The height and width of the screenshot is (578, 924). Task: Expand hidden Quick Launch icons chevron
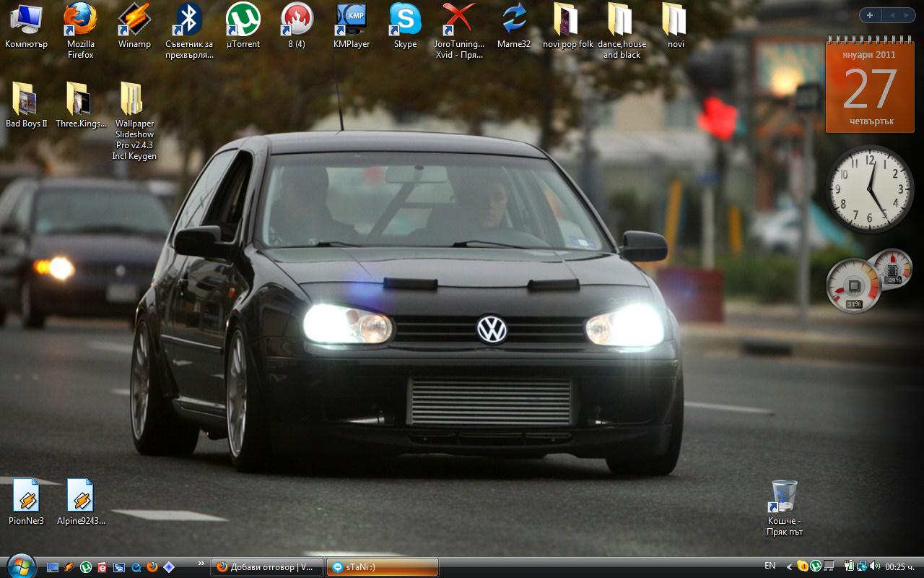pos(201,563)
